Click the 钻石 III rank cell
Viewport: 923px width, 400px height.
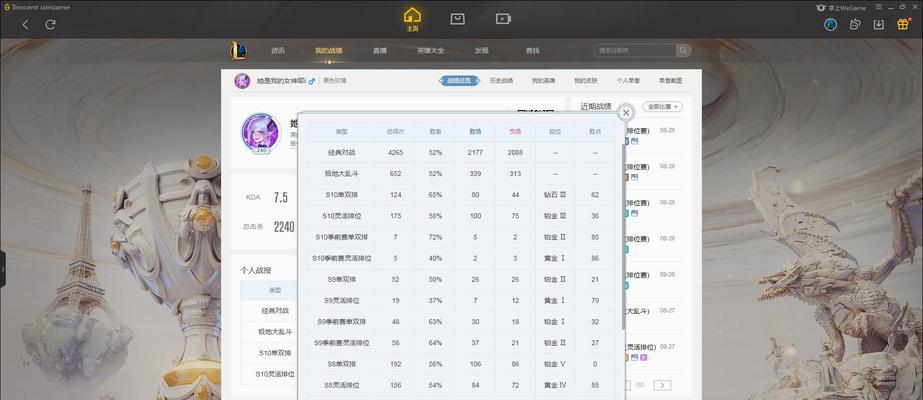[x=555, y=195]
